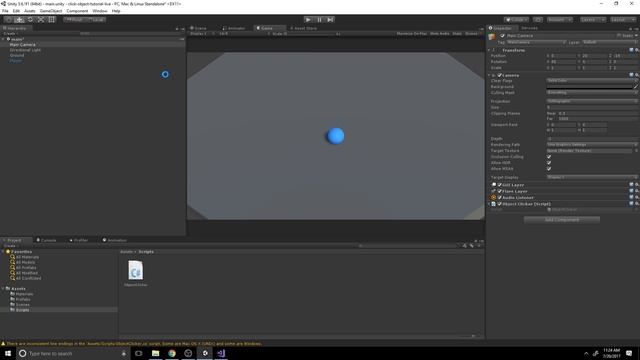Screen dimensions: 640x360
Task: Switch to the Profiler tab
Action: (79, 240)
